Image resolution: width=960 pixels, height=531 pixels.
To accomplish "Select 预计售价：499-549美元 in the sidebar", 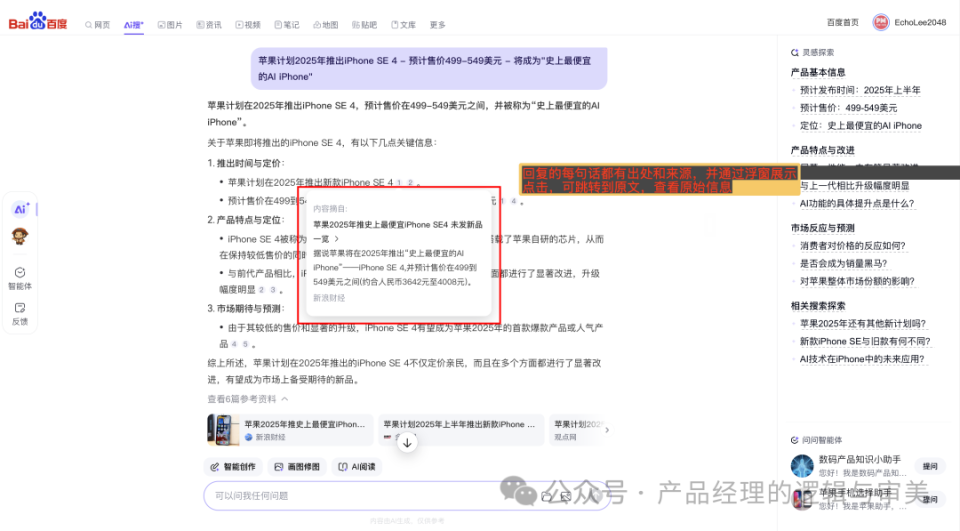I will (x=848, y=108).
